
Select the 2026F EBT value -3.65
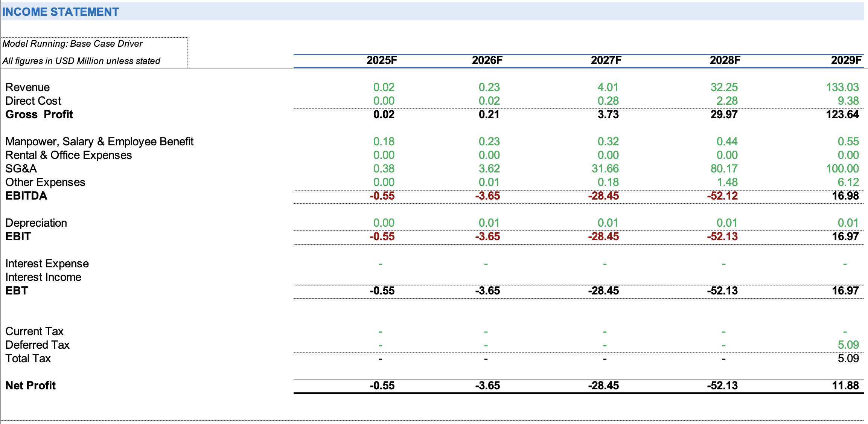pyautogui.click(x=487, y=291)
